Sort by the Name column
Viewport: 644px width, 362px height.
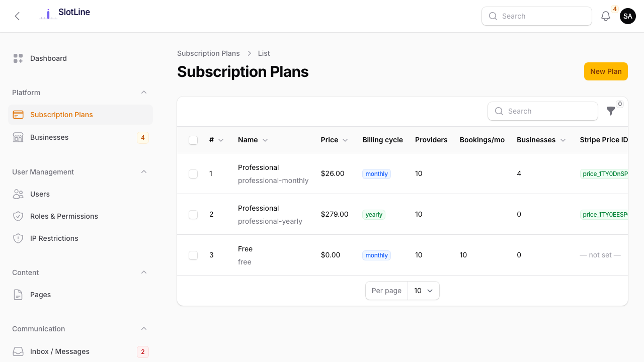pyautogui.click(x=253, y=140)
